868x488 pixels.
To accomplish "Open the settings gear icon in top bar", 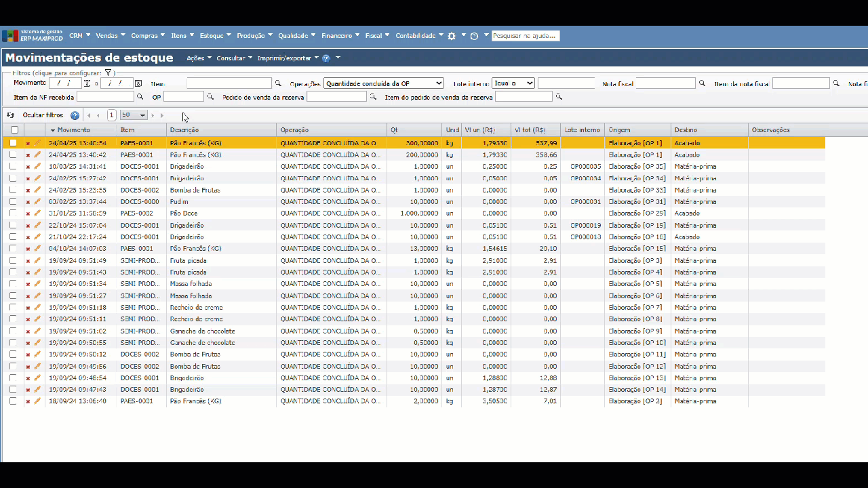I will [452, 36].
